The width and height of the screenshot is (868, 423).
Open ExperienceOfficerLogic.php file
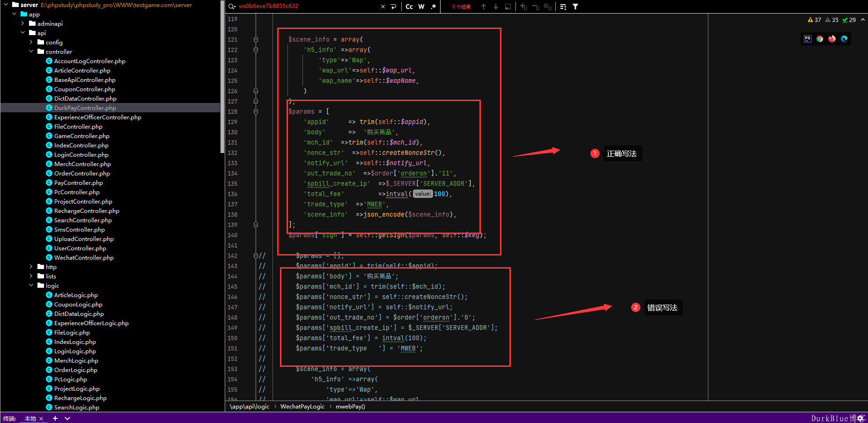pos(91,323)
